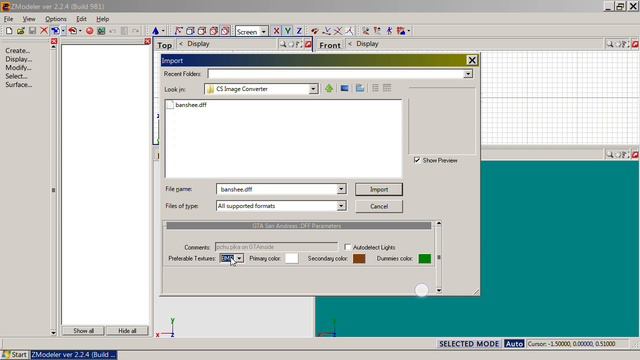
Task: Open the Options menu
Action: pos(56,19)
